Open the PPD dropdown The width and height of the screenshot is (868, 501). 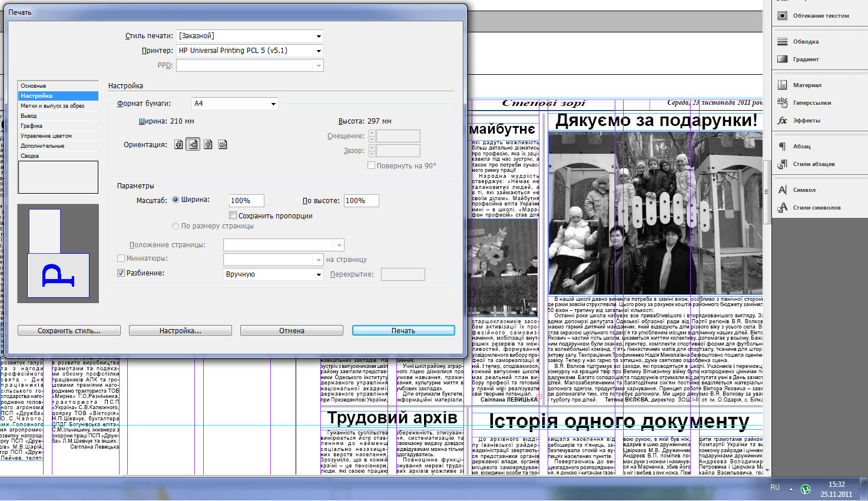point(250,65)
